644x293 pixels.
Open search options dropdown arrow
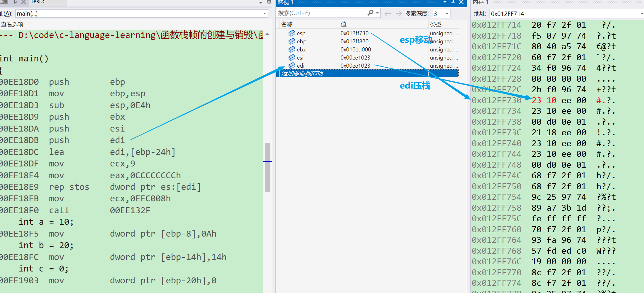377,13
